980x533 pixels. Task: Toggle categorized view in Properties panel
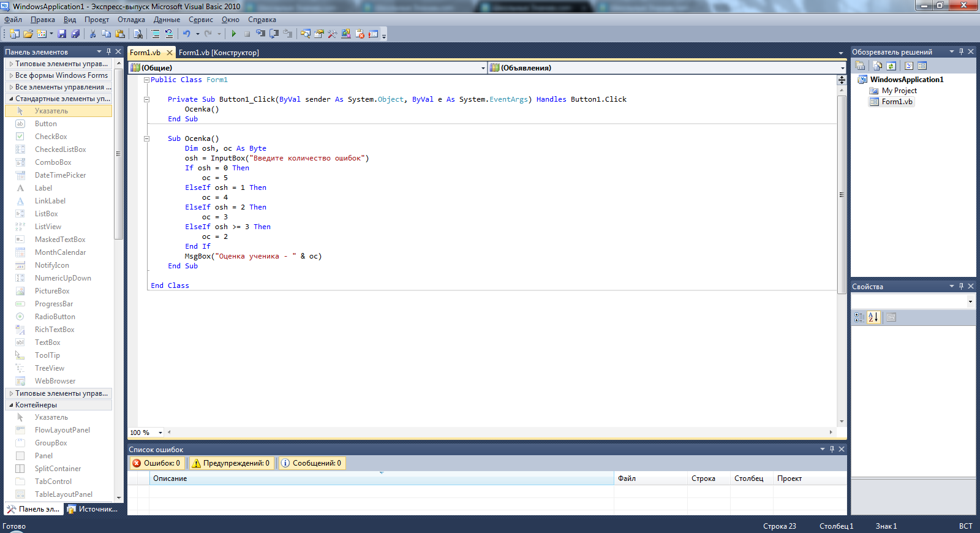point(859,317)
